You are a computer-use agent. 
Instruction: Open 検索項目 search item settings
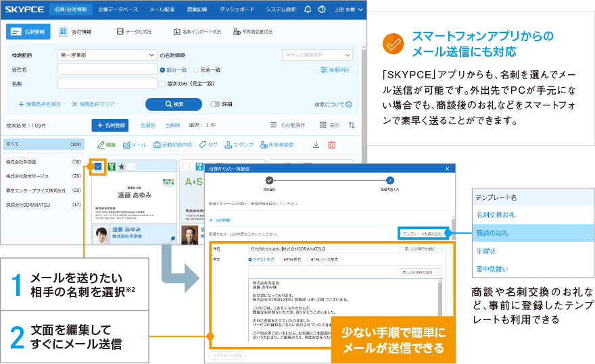335,70
